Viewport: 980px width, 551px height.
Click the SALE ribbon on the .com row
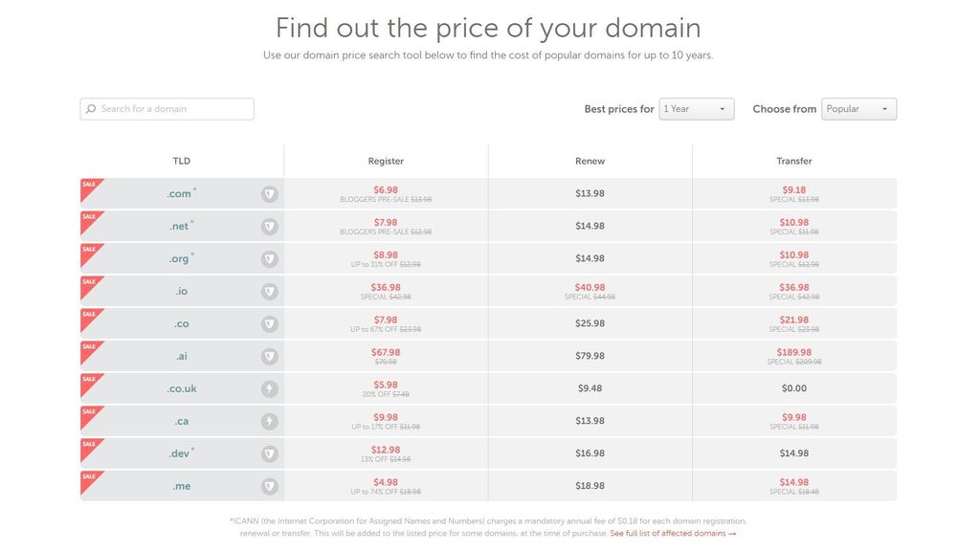click(90, 186)
